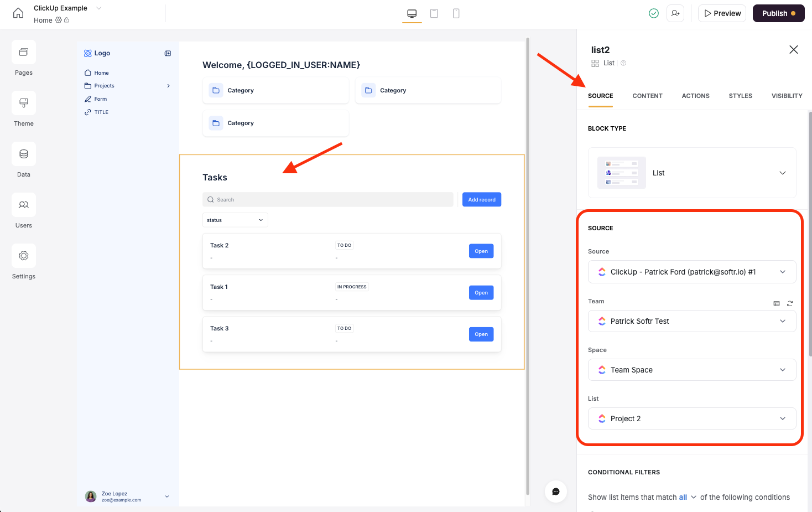Switch to the CONTENT tab
Image resolution: width=812 pixels, height=512 pixels.
point(647,96)
